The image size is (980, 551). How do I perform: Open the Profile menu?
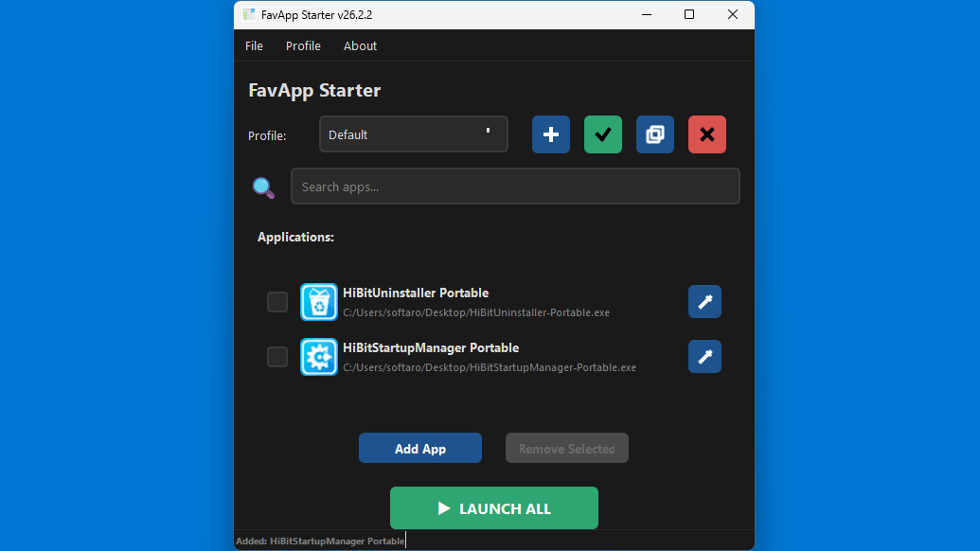coord(303,45)
